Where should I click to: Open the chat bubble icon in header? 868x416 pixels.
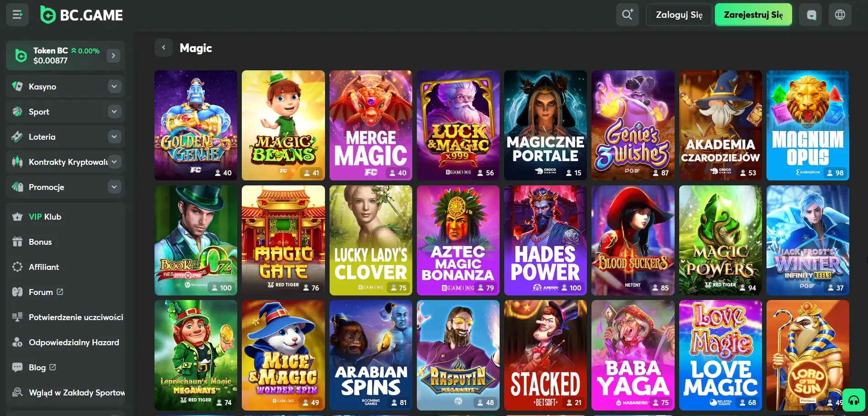[811, 15]
